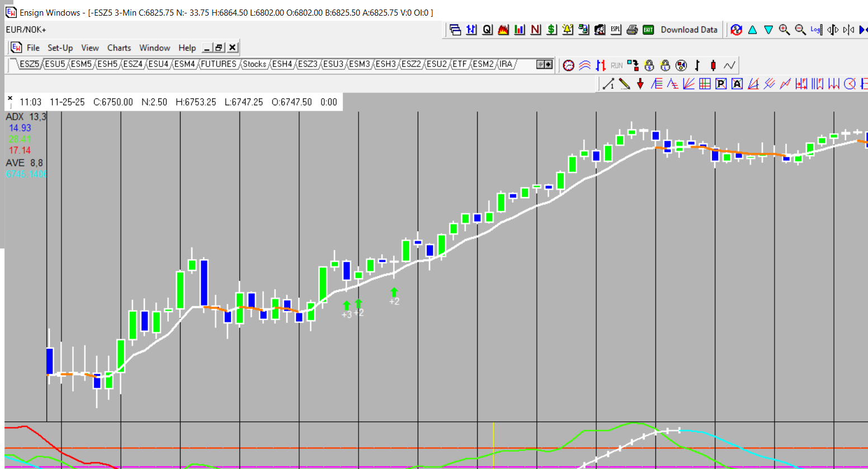The width and height of the screenshot is (868, 469).
Task: Click the green EXIT icon
Action: (x=648, y=30)
